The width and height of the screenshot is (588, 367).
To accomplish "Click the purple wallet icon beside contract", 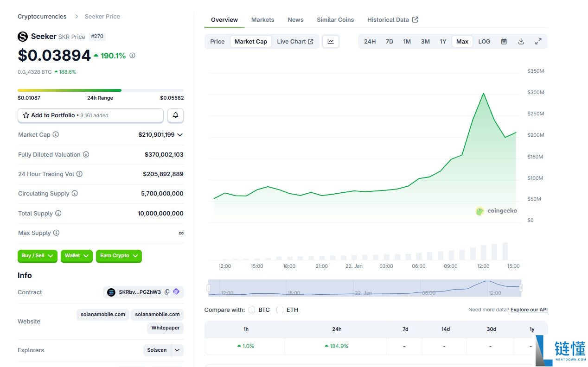I will (176, 292).
